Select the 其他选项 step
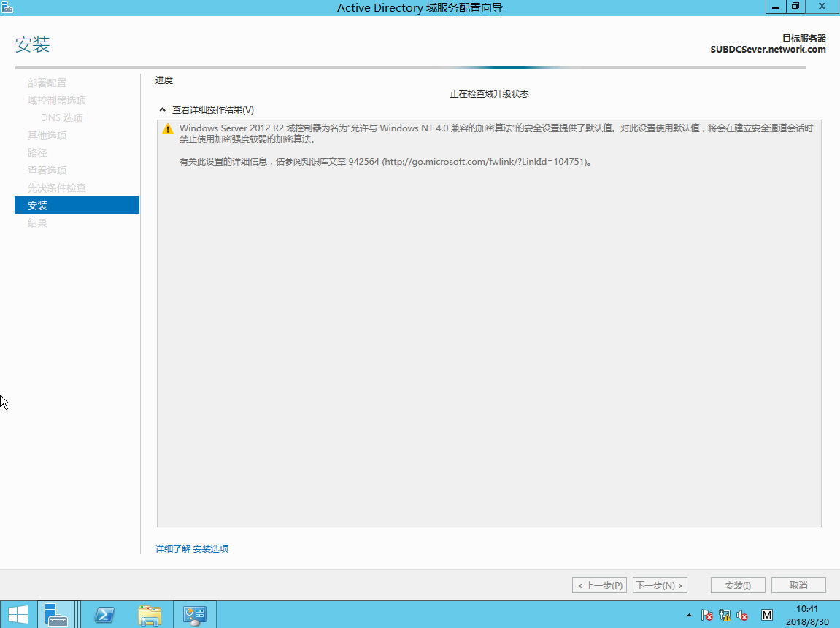This screenshot has width=840, height=628. (x=47, y=136)
